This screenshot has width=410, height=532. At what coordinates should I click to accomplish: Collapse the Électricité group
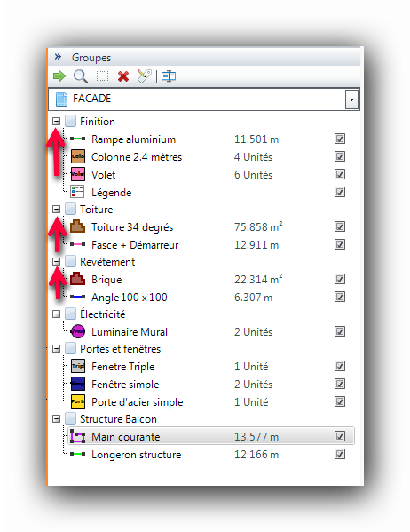tap(56, 314)
